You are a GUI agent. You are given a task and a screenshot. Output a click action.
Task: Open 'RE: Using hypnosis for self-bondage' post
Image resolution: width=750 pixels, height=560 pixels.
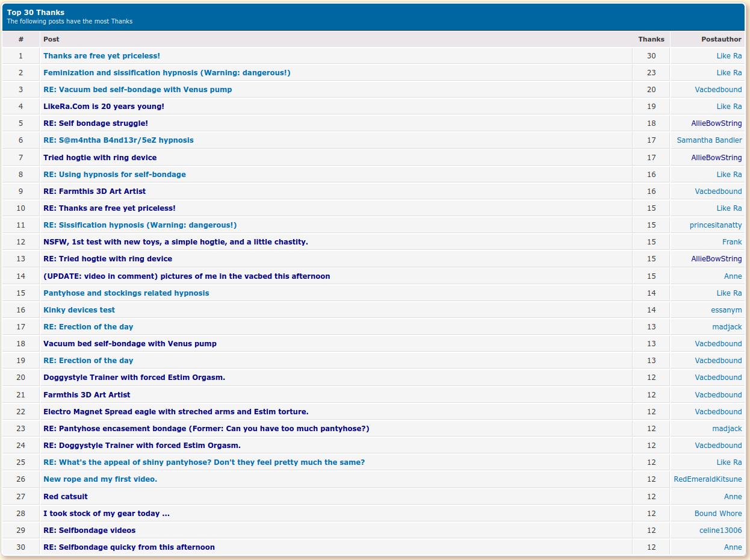114,175
